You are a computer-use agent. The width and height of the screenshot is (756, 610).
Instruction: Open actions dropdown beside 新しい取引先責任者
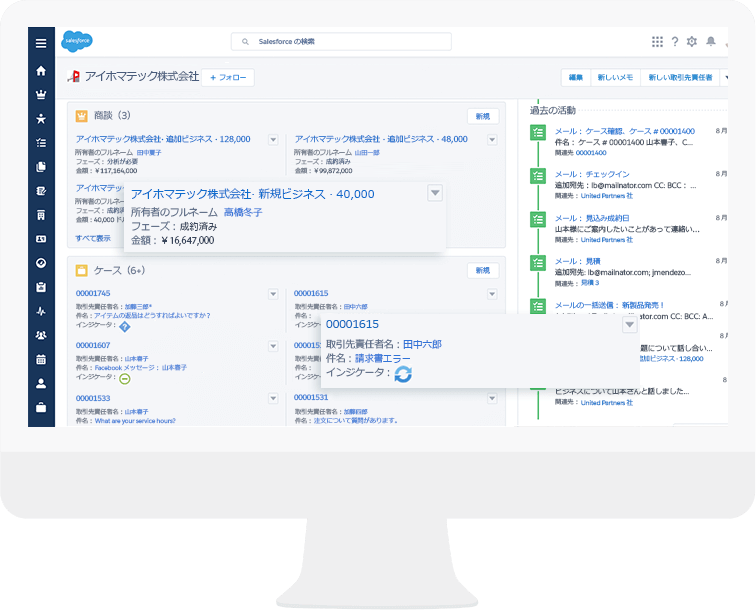pyautogui.click(x=725, y=77)
